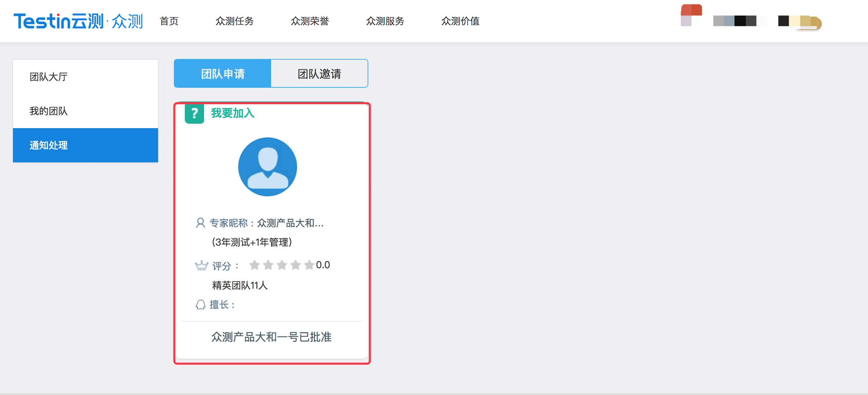Open 众测任务 navigation link
The height and width of the screenshot is (395, 868).
(x=234, y=21)
